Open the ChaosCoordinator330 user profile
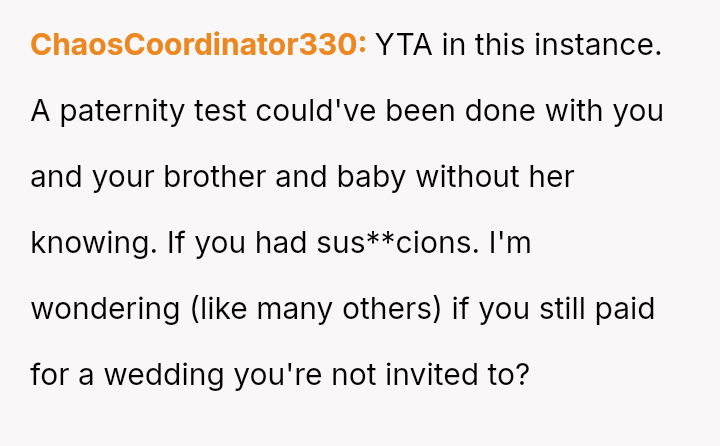 195,45
